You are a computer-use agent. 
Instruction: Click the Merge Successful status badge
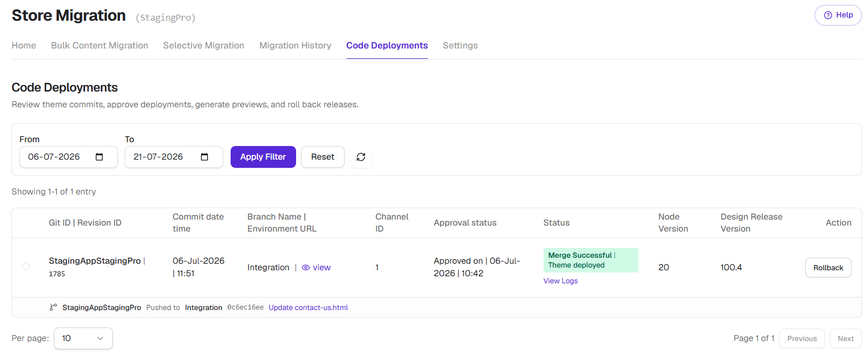[591, 260]
